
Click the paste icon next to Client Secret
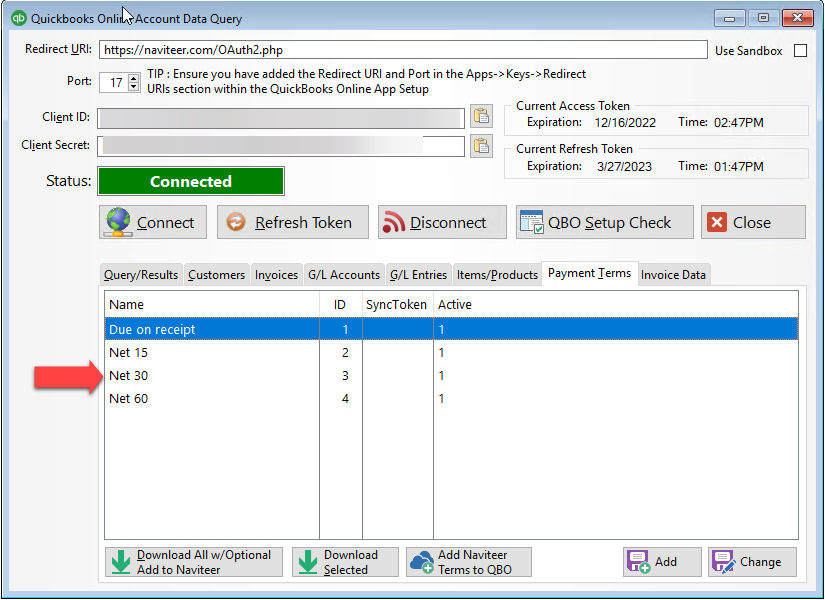pyautogui.click(x=481, y=146)
